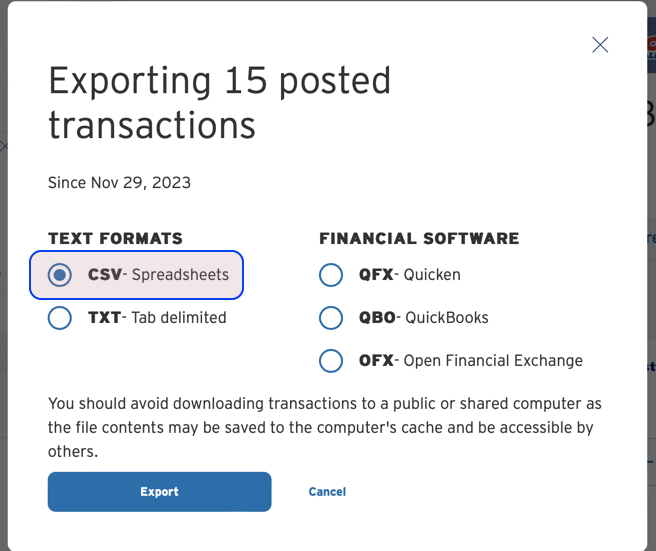
Task: Select the CSV radio button circle
Action: (x=60, y=274)
